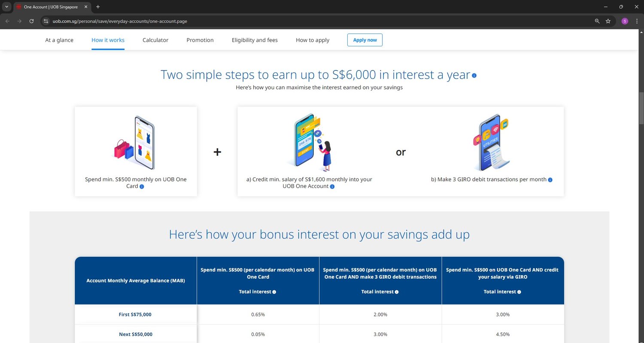Click the browser back arrow

pyautogui.click(x=7, y=21)
